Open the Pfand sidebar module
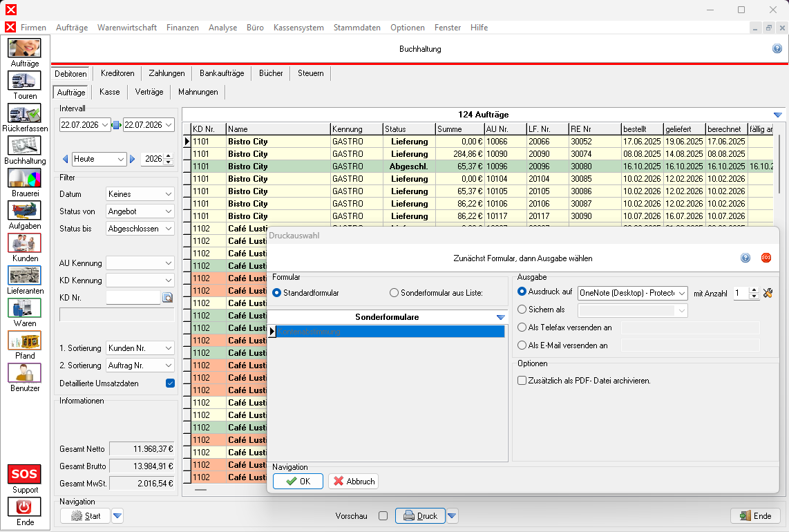 click(x=24, y=345)
